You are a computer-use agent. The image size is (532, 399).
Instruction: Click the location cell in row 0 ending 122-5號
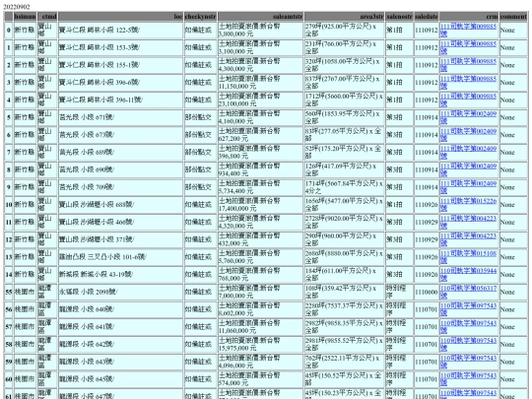tap(120, 30)
